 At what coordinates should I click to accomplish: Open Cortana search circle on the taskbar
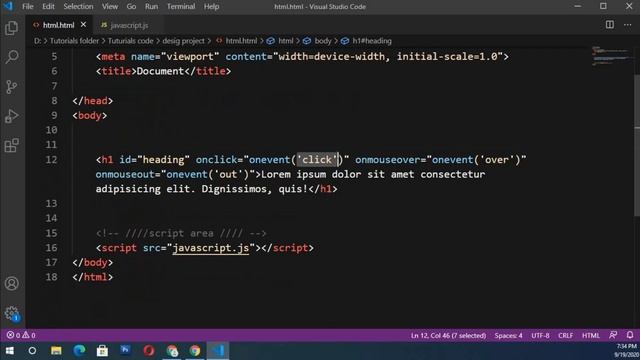[x=32, y=351]
